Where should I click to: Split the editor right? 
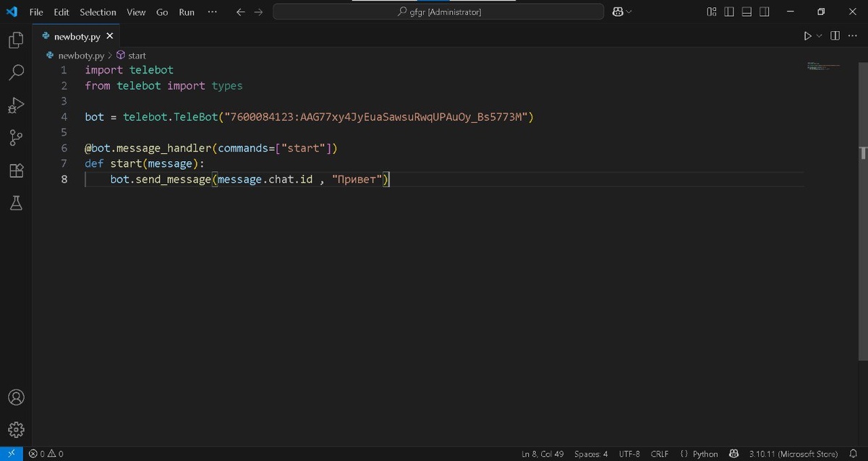pyautogui.click(x=835, y=35)
